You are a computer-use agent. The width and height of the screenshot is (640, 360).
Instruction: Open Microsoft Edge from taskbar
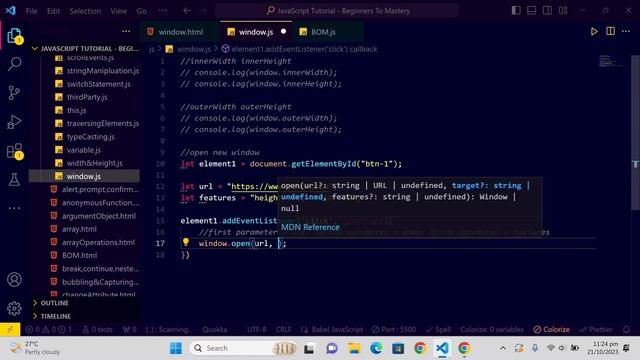coord(376,348)
